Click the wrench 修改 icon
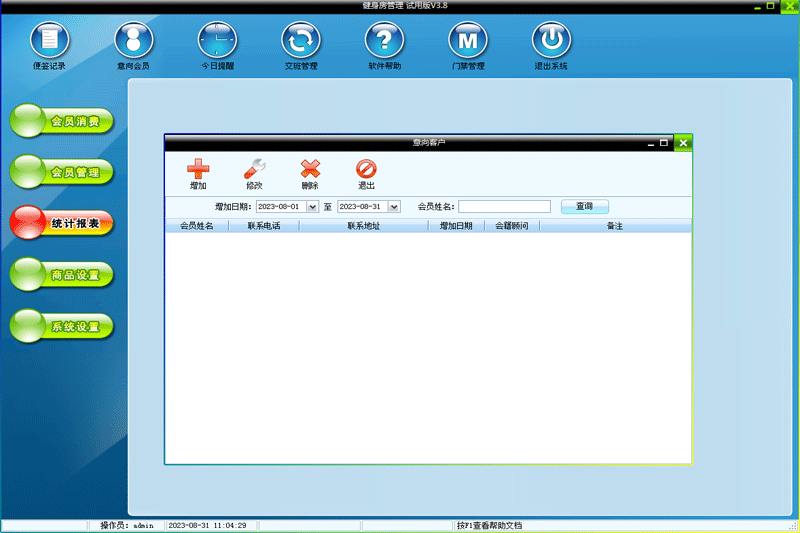This screenshot has height=533, width=800. [x=254, y=169]
